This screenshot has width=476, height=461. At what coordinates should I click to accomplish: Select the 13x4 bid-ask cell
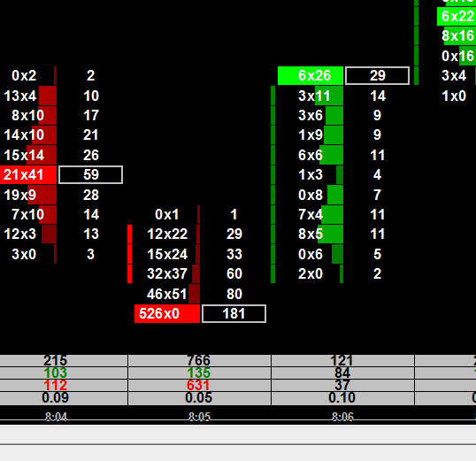tap(20, 96)
